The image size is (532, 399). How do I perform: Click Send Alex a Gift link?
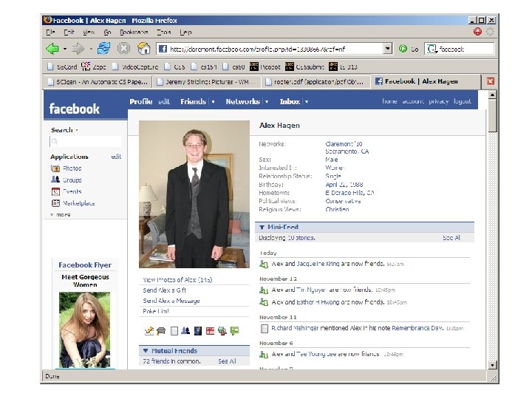[x=165, y=290]
